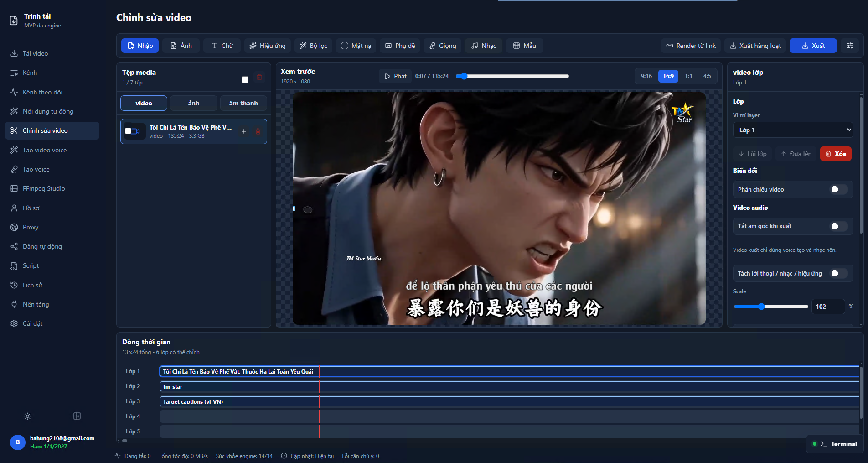
Task: Click the preview playback seek slider
Action: 513,76
